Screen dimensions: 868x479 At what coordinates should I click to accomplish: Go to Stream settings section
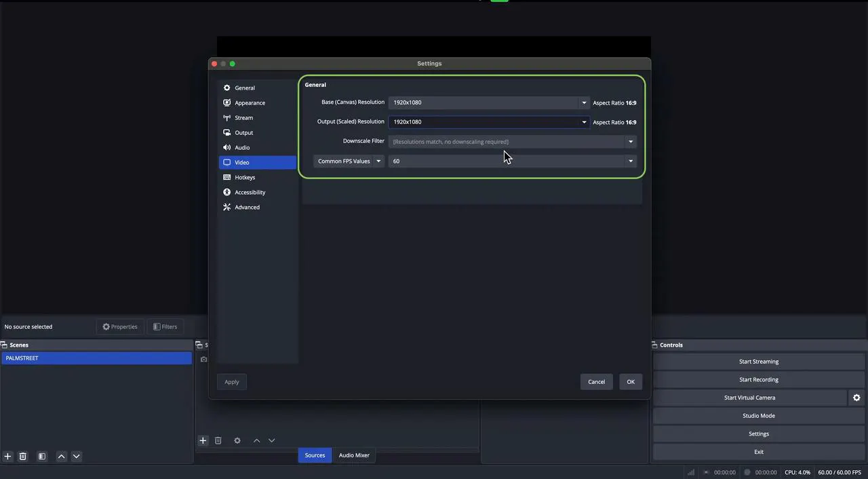[x=243, y=118]
